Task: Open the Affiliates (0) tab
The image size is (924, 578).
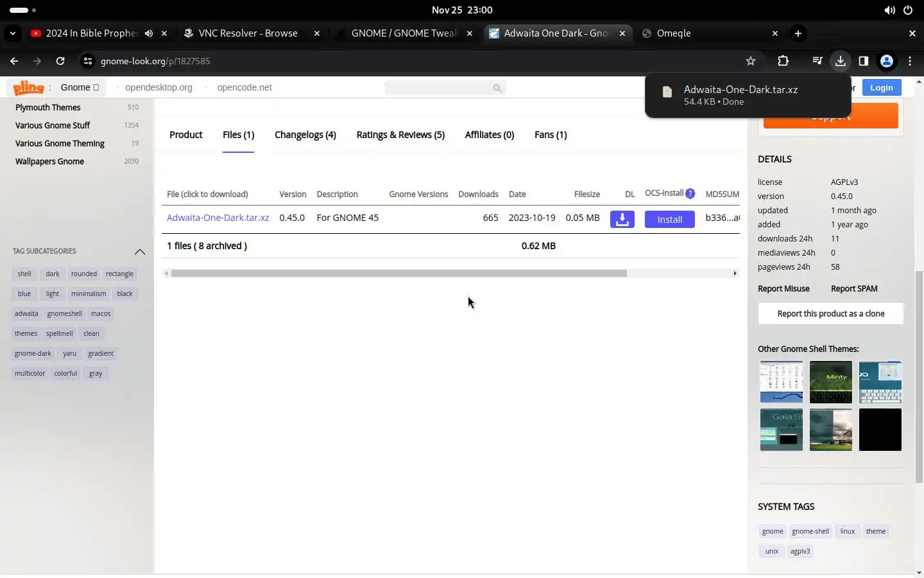Action: pos(490,135)
